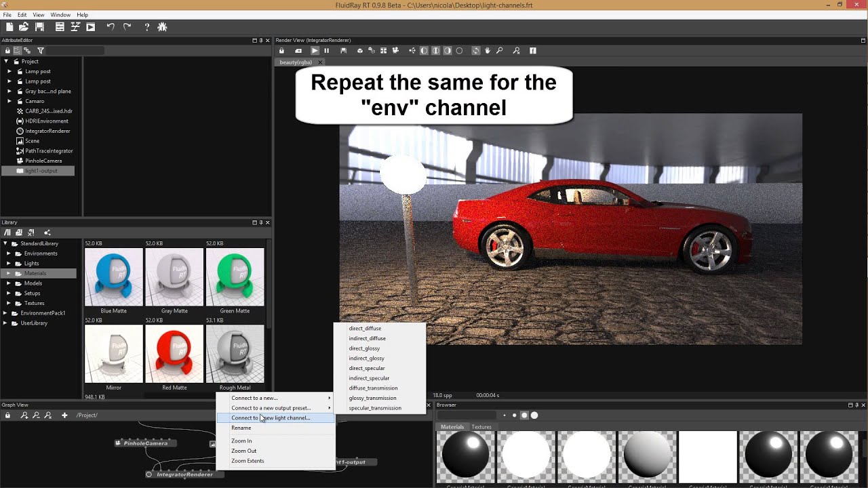Open Connect to a new output preset submenu
Image resolution: width=868 pixels, height=488 pixels.
275,408
